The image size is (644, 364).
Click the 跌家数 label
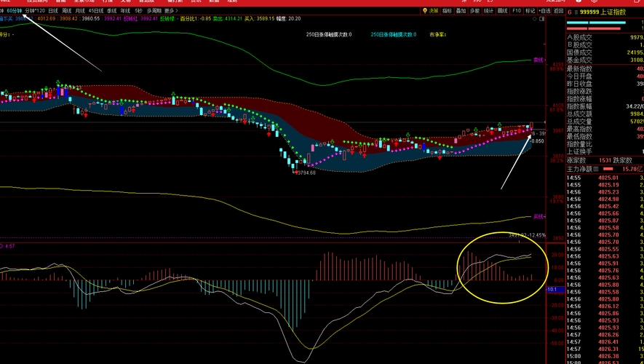click(623, 161)
